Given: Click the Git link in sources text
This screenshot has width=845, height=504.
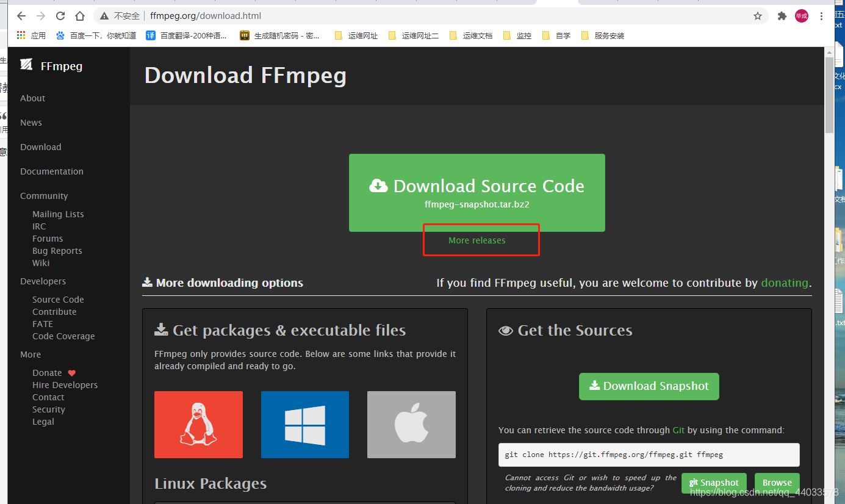Looking at the screenshot, I should 678,430.
